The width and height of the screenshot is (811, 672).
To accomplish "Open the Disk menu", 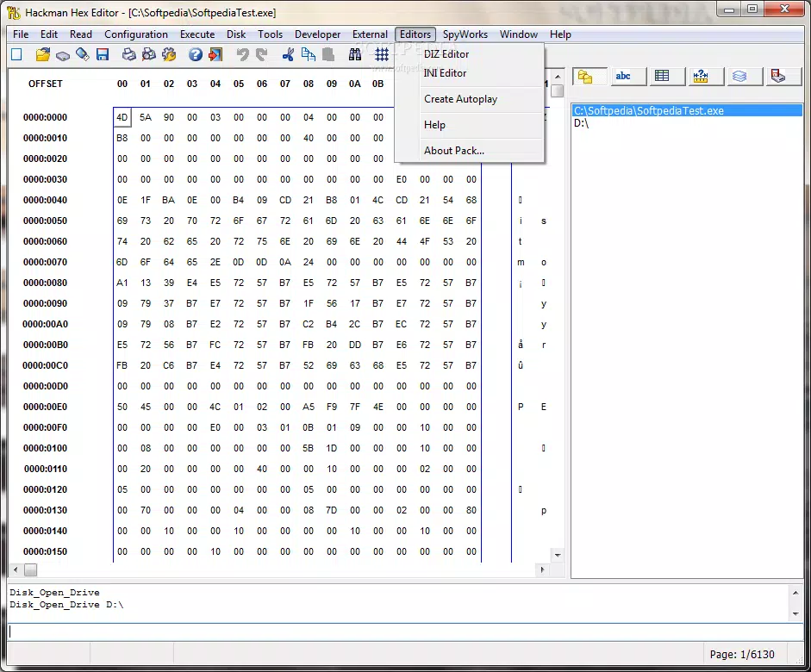I will pyautogui.click(x=236, y=34).
